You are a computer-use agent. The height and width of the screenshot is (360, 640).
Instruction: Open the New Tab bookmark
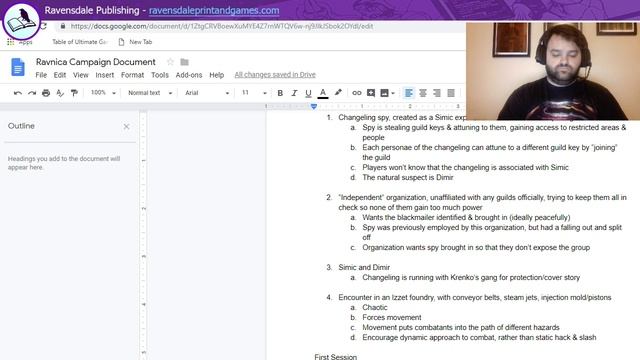(x=135, y=42)
